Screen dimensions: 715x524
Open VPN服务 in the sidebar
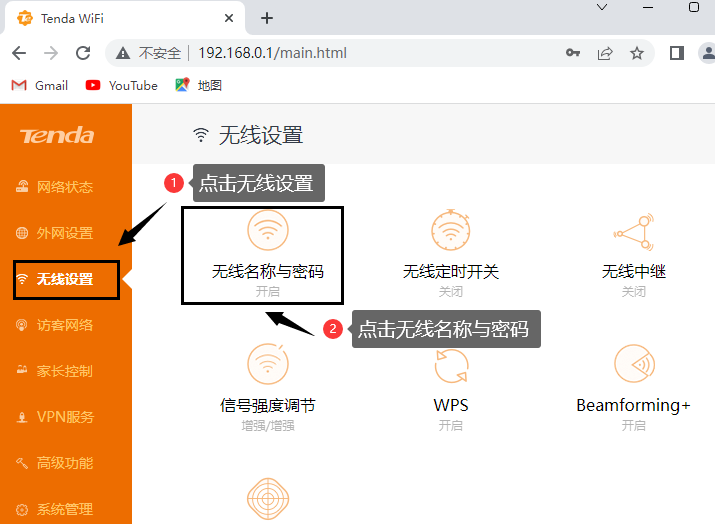55,417
